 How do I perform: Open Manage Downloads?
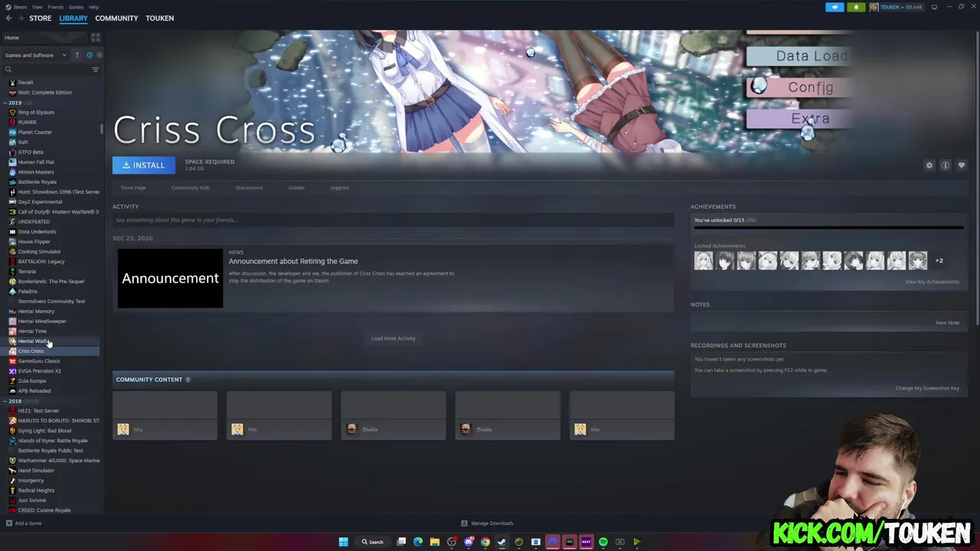tap(487, 523)
